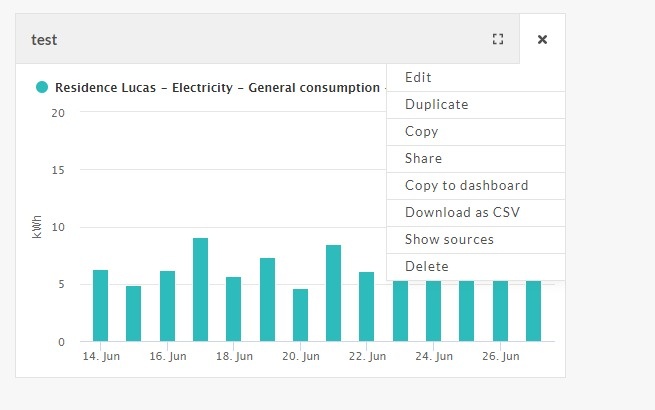Select Copy to dashboard
The width and height of the screenshot is (655, 410).
(466, 186)
